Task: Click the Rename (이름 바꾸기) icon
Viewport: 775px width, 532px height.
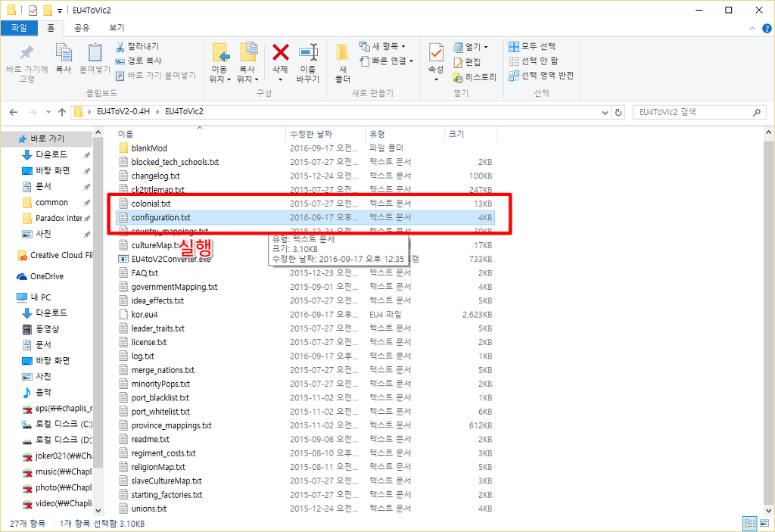Action: pyautogui.click(x=307, y=52)
